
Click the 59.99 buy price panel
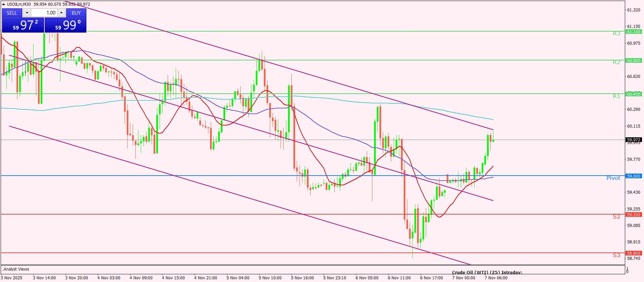pyautogui.click(x=66, y=25)
